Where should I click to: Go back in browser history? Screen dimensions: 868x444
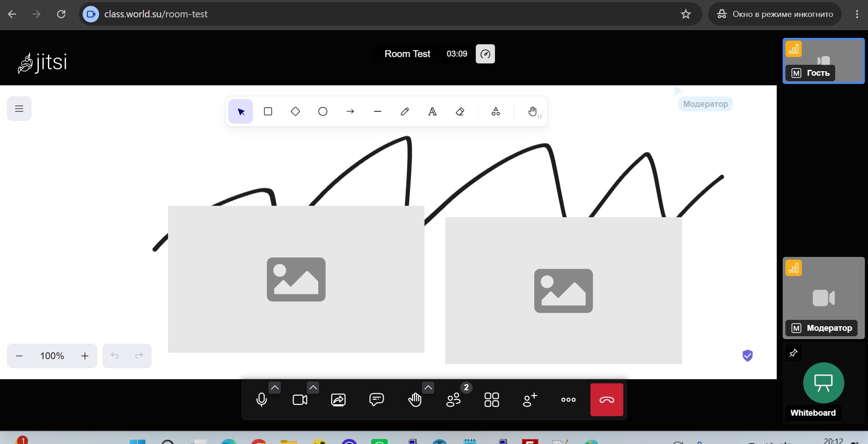(12, 14)
